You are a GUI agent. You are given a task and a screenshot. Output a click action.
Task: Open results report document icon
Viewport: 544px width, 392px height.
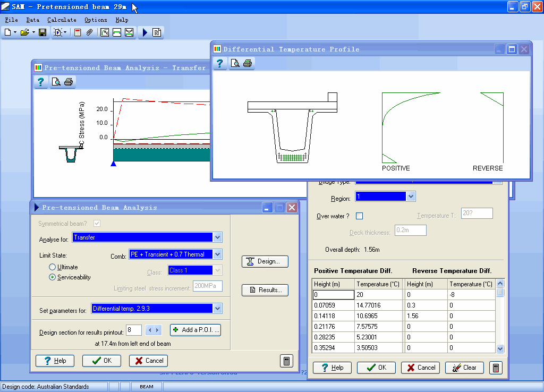pos(157,32)
